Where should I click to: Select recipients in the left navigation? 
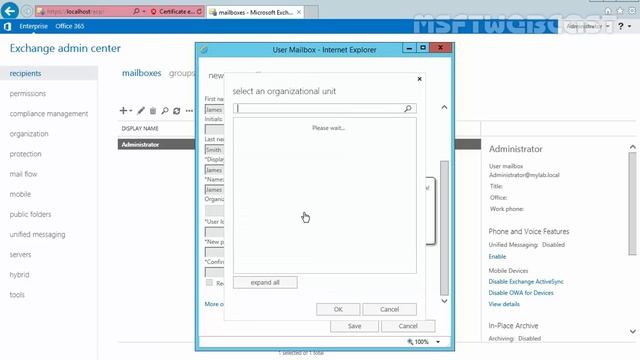click(x=25, y=73)
